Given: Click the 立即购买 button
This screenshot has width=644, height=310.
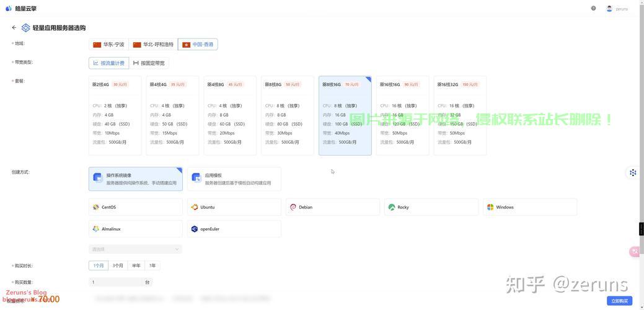Looking at the screenshot, I should 619,301.
